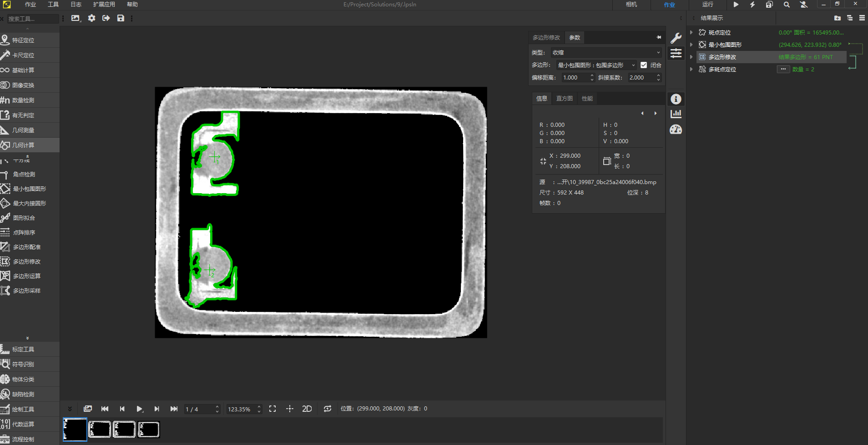Open the 类型 dropdown showing 收缩
The width and height of the screenshot is (868, 445).
(x=606, y=53)
